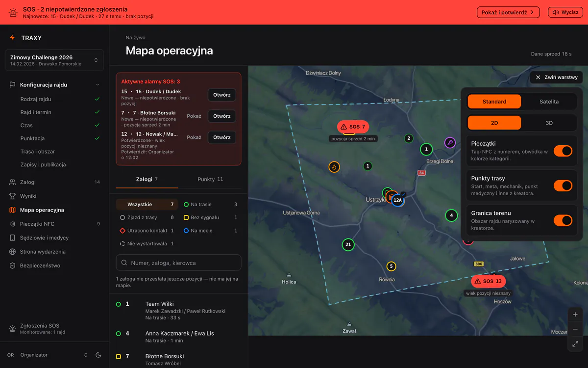Toggle dark mode with the moon icon
The image size is (588, 368).
point(98,355)
